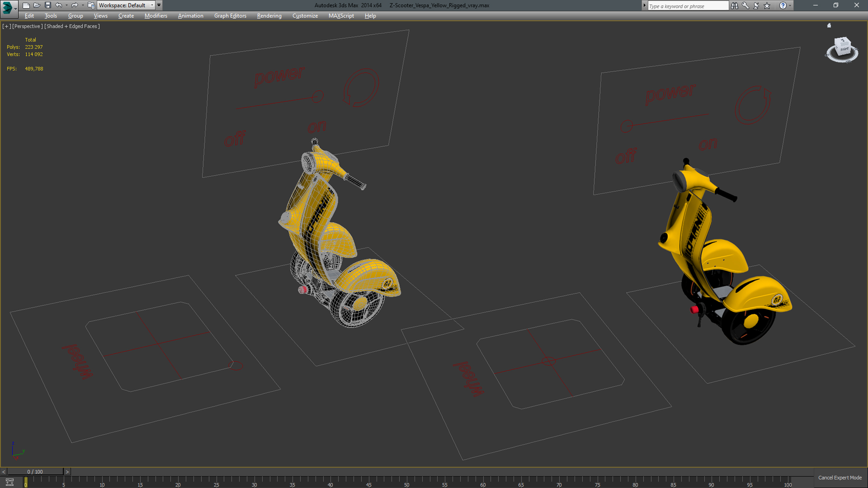868x488 pixels.
Task: Click the Undo arrow icon
Action: click(59, 5)
